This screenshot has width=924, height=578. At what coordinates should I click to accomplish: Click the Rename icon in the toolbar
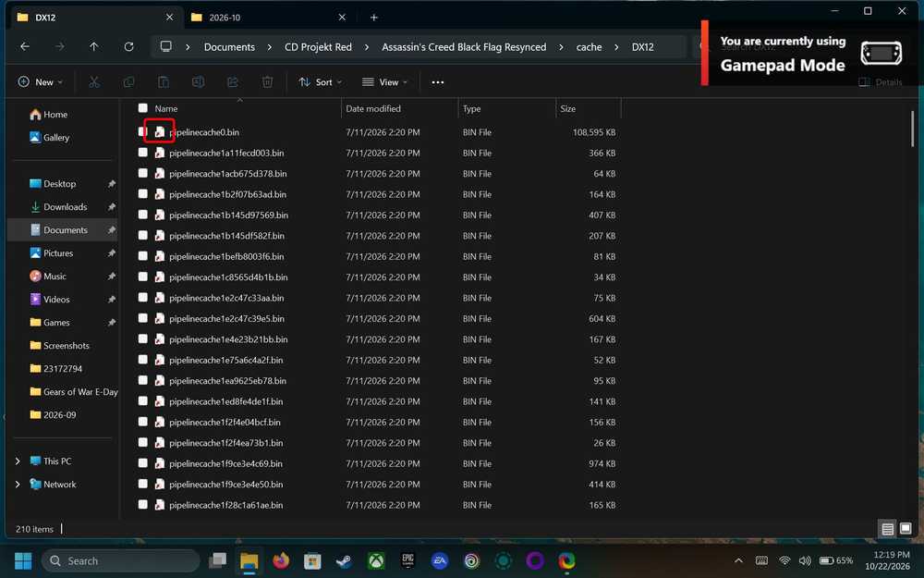198,82
